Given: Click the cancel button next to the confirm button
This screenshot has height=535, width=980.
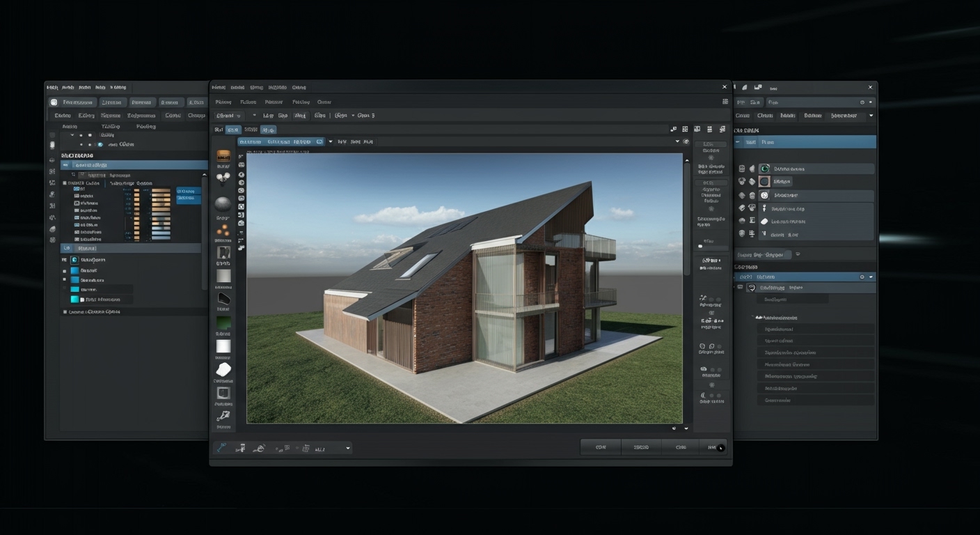Looking at the screenshot, I should [x=679, y=447].
